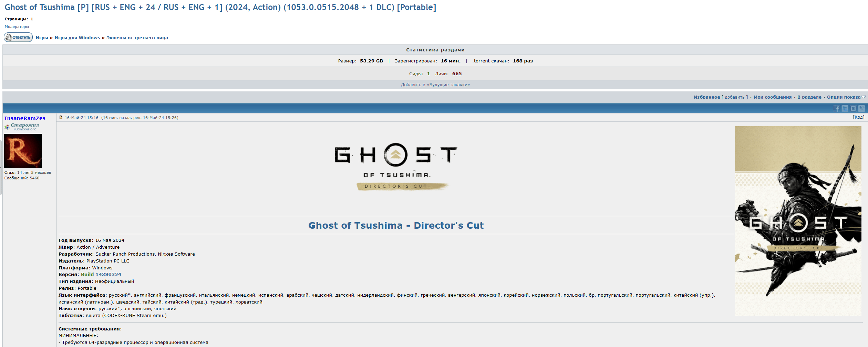Click the Релиз Portable text
Screen dimensions: 868x347
pos(77,288)
